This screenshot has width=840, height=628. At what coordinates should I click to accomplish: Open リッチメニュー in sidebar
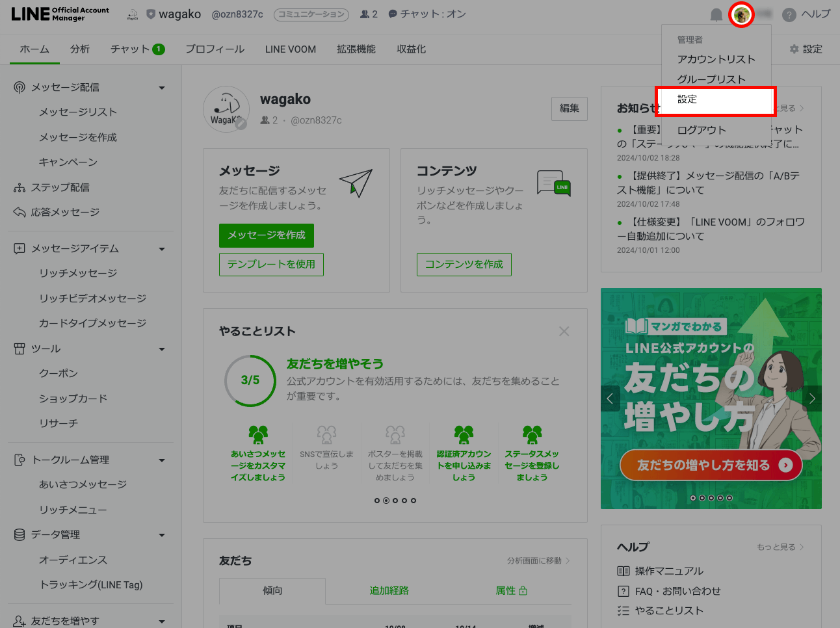point(73,510)
